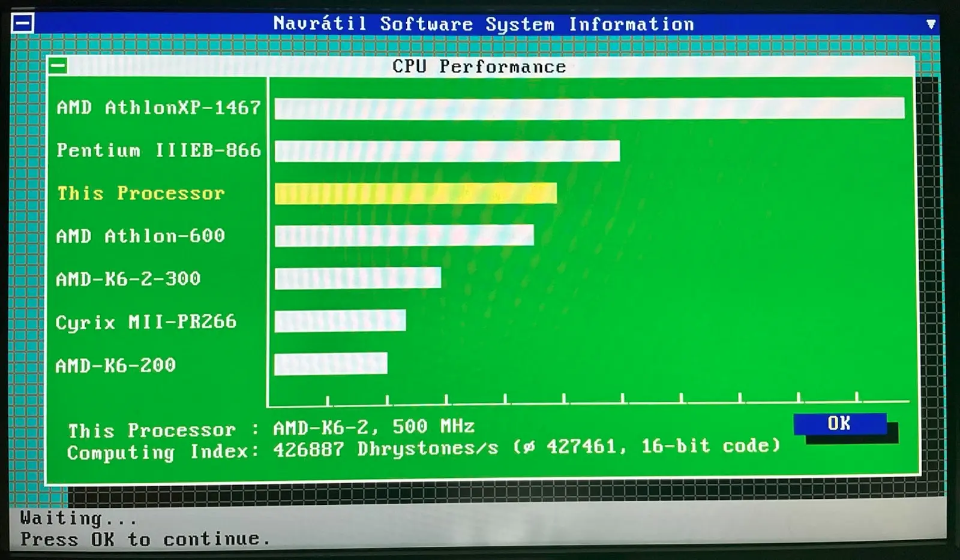Open the main window system menu box

[x=23, y=23]
